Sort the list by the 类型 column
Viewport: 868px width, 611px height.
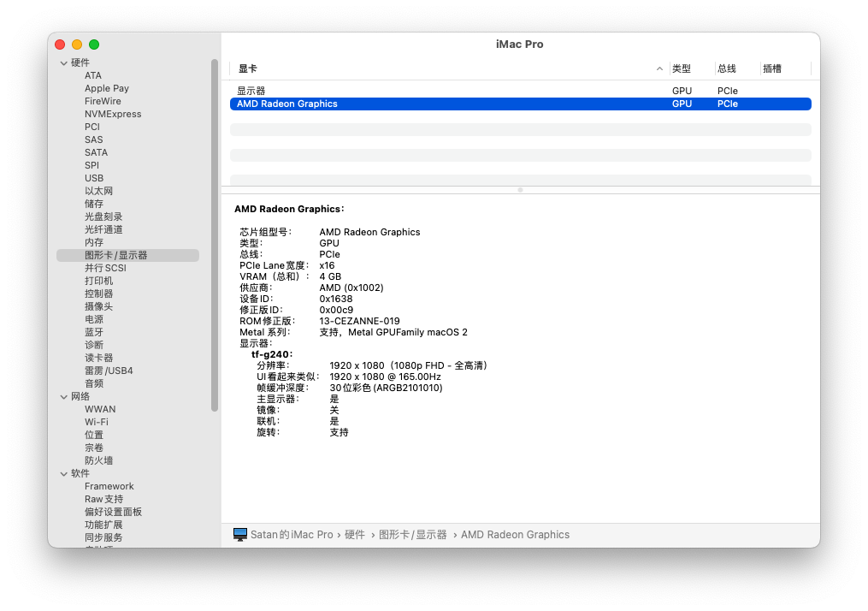pos(682,68)
